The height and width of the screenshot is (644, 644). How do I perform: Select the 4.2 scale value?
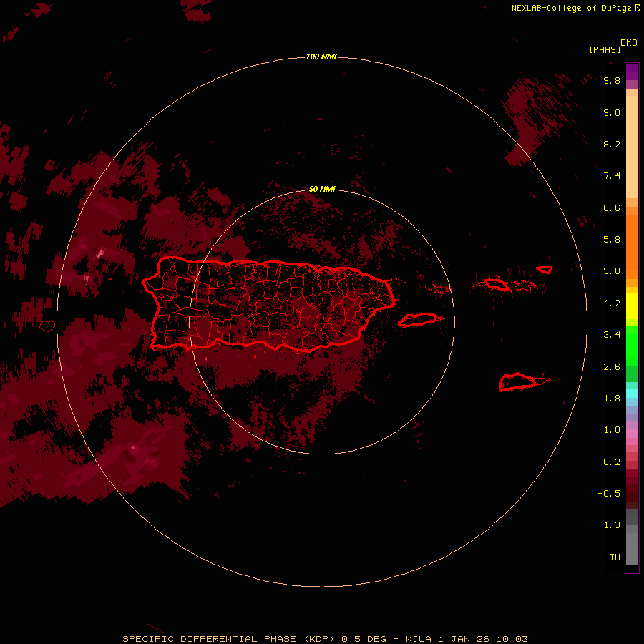point(612,303)
